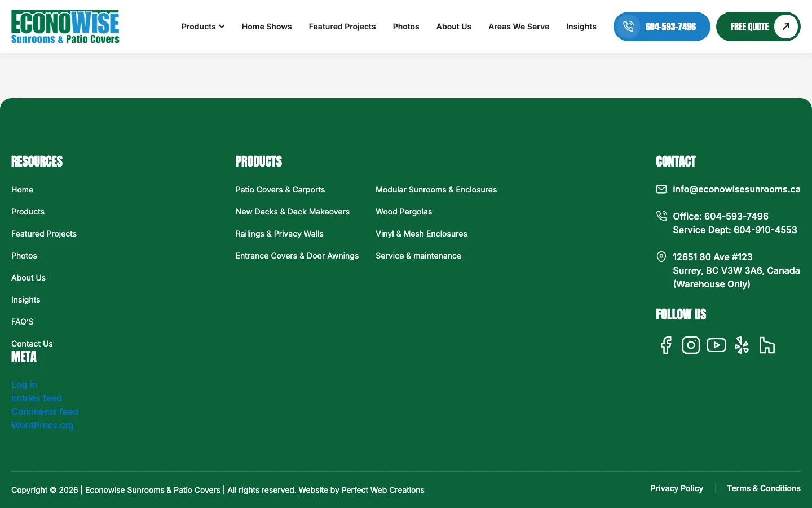This screenshot has width=812, height=508.
Task: Call 604-593-7496 using the header button
Action: (x=662, y=27)
